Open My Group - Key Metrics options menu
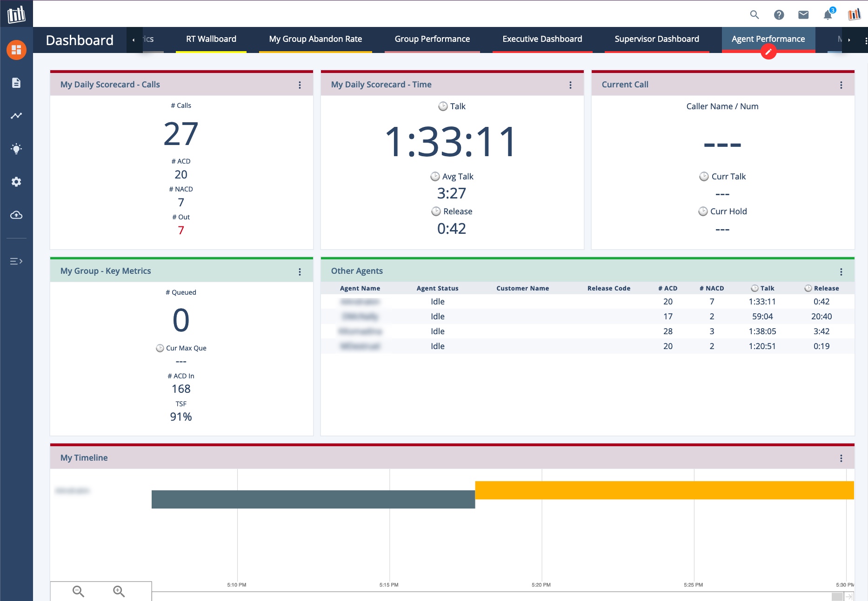Image resolution: width=868 pixels, height=601 pixels. point(300,272)
